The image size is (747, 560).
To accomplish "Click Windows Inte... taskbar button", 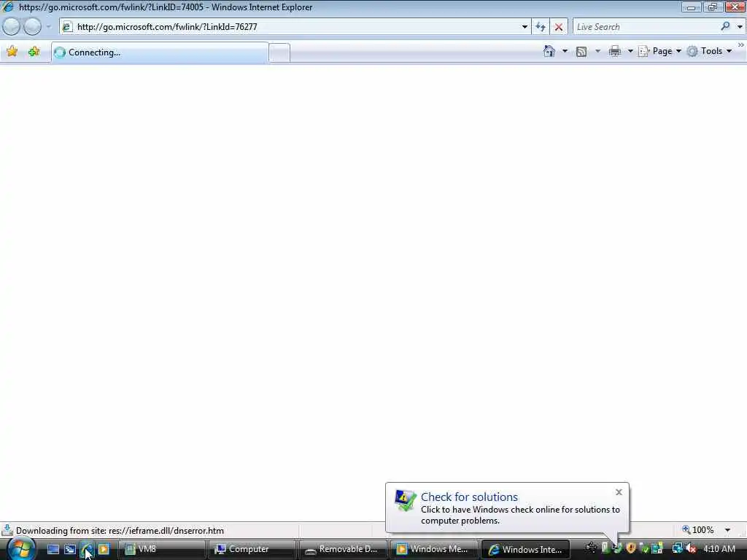I will tap(525, 549).
